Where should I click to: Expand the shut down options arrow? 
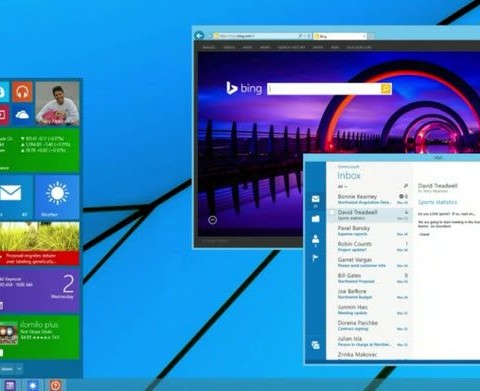click(19, 369)
